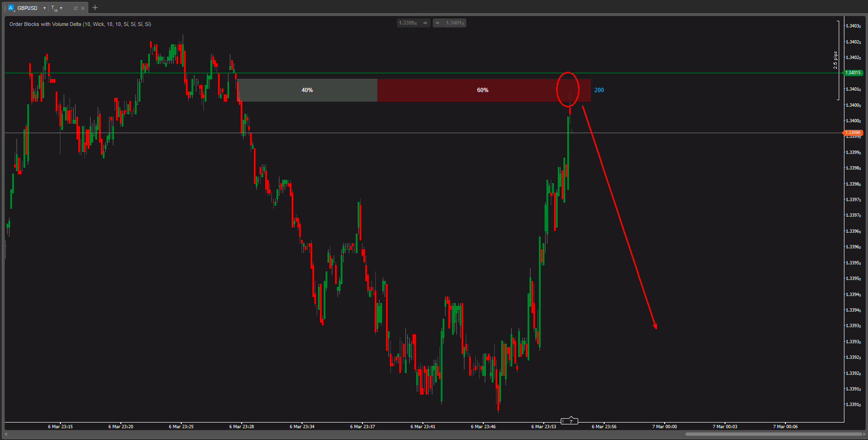Viewport: 868px width, 440px height.
Task: Detach the chart using the pop-out icon
Action: click(76, 8)
